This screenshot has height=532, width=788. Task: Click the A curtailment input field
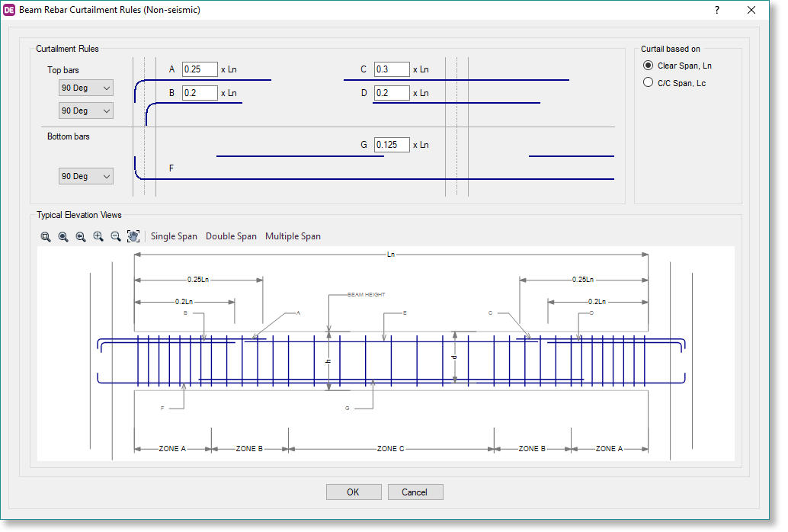(200, 69)
